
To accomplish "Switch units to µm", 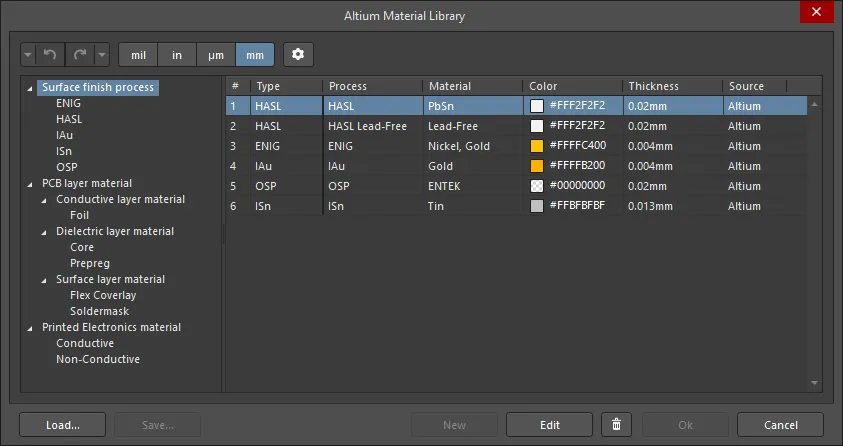I will (x=216, y=55).
